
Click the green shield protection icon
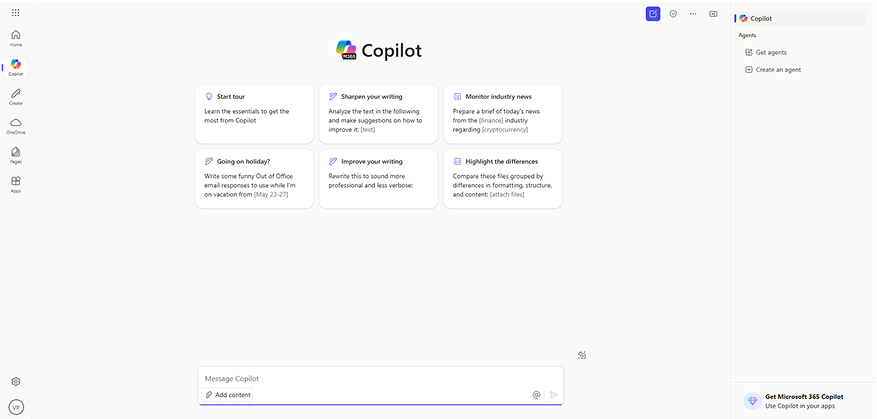tap(673, 14)
